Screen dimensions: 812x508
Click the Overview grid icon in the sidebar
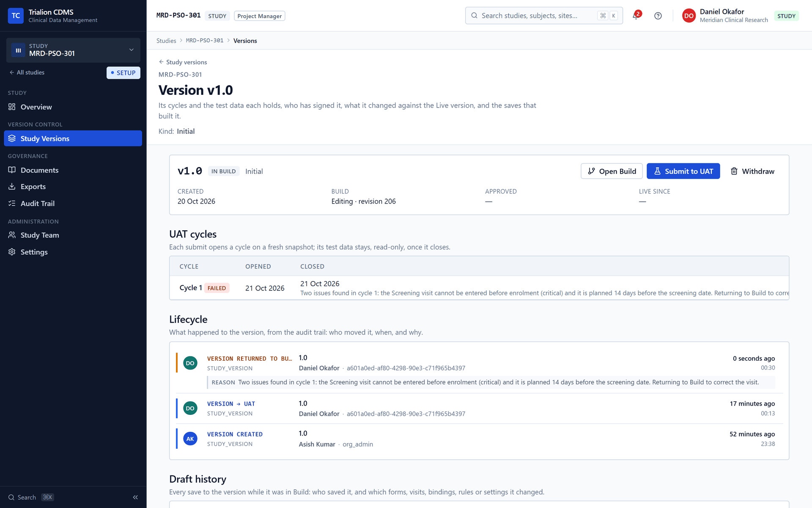[12, 107]
